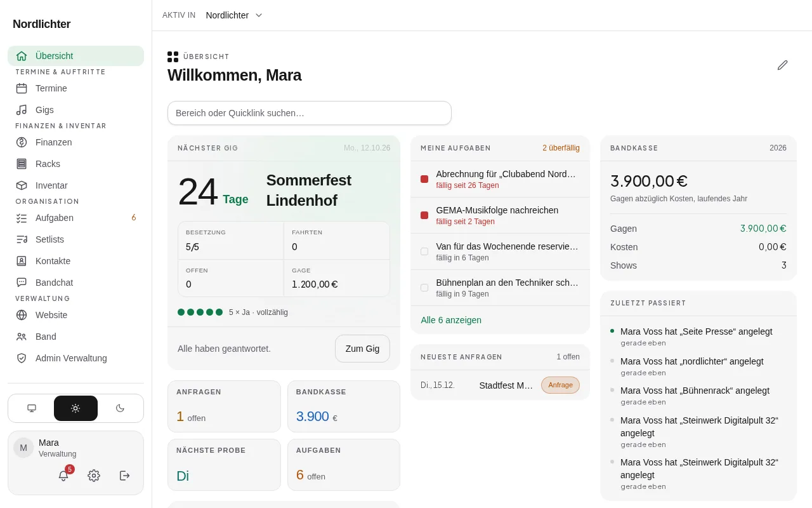Click the globe icon for Website
The width and height of the screenshot is (812, 508).
22,315
